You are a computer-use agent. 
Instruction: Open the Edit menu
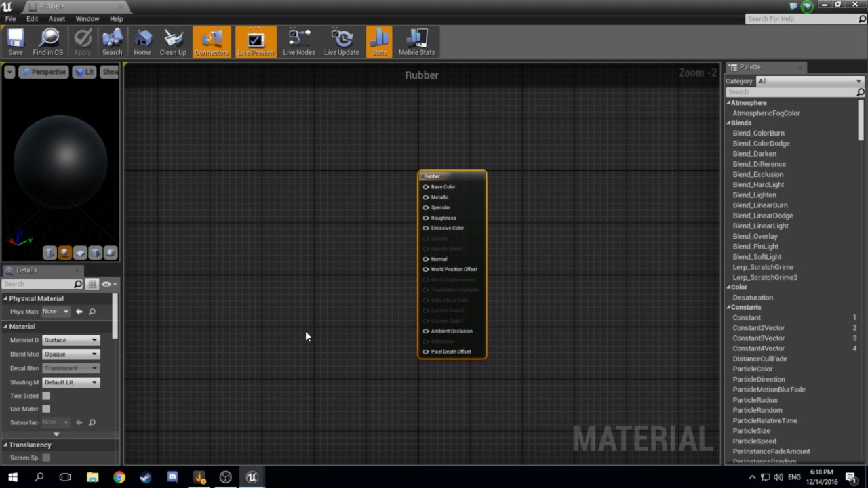[x=32, y=19]
